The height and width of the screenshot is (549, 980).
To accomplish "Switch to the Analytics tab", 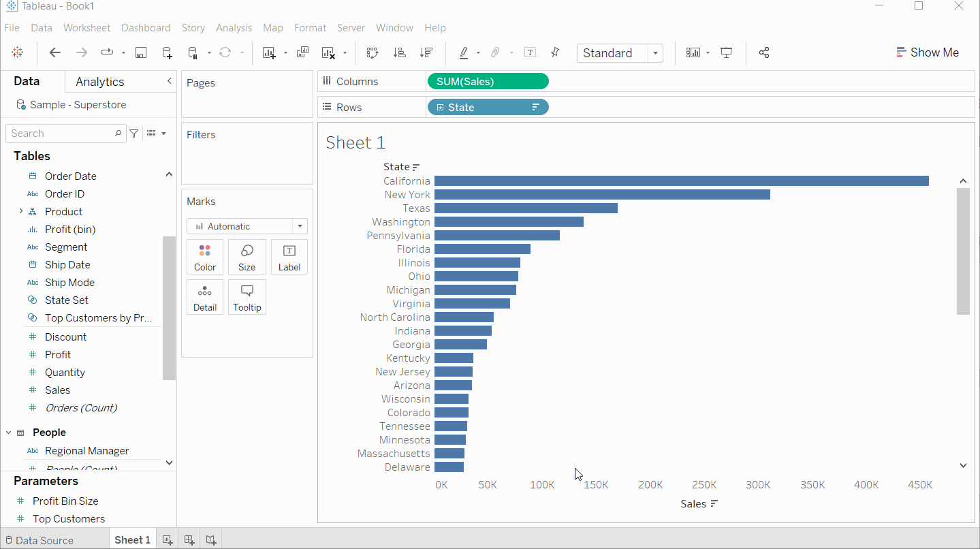I will pyautogui.click(x=100, y=82).
